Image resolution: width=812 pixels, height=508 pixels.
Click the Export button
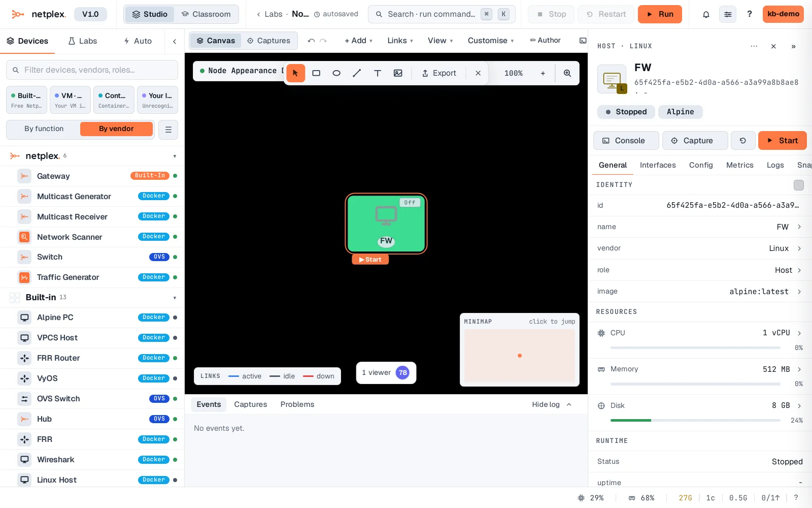tap(439, 73)
